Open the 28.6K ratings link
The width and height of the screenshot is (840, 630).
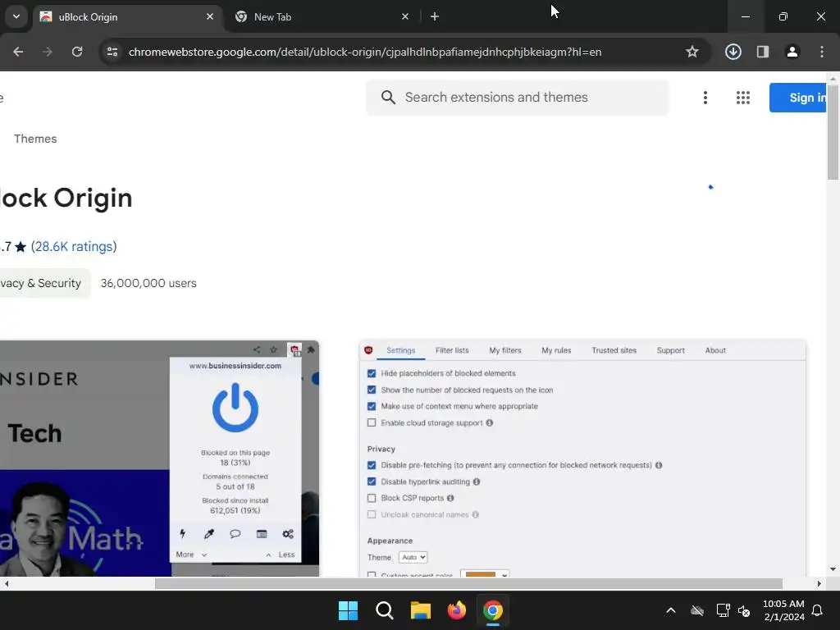coord(74,246)
